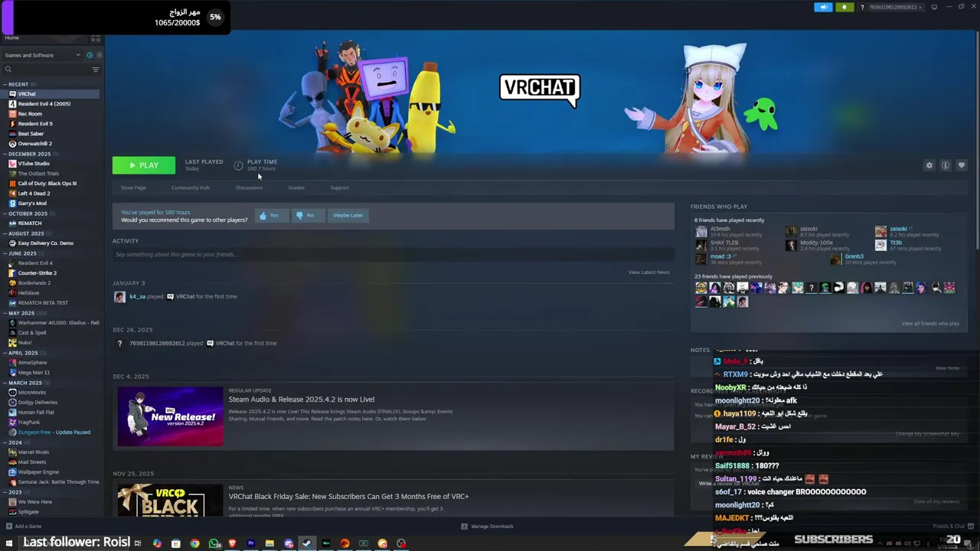Open friend Moddy-100x entry

816,243
